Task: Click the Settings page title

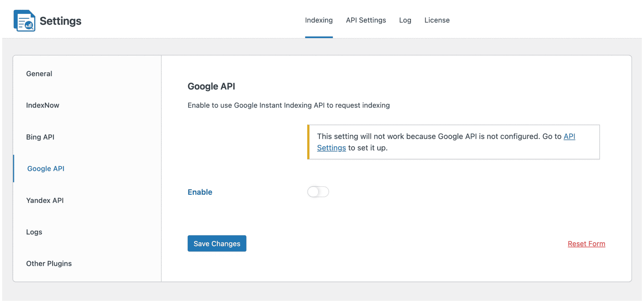Action: [x=60, y=21]
